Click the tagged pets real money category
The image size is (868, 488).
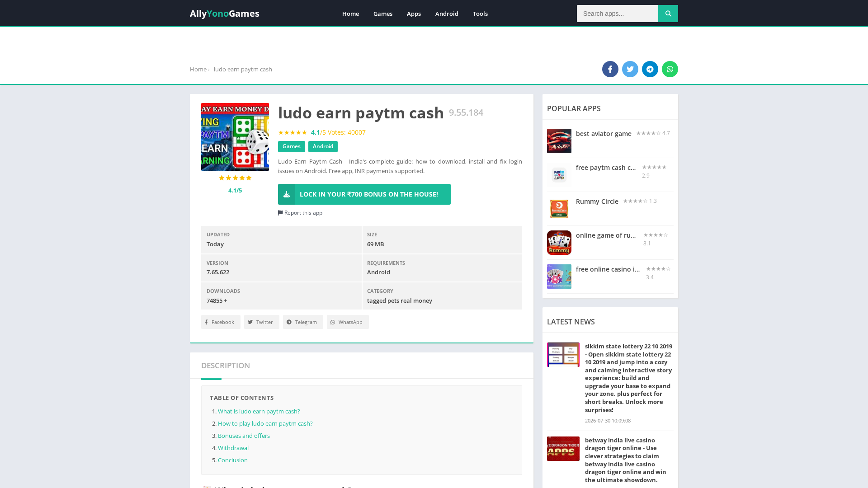coord(400,300)
